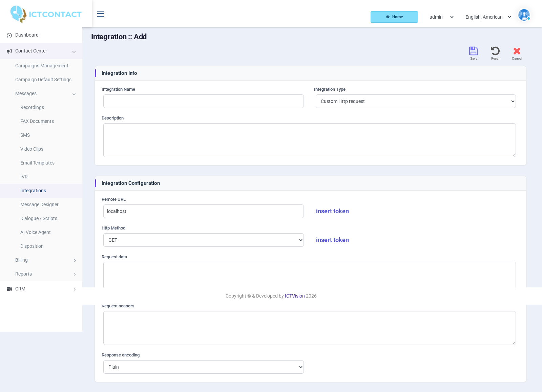Click the Save floppy disk icon

tap(474, 51)
